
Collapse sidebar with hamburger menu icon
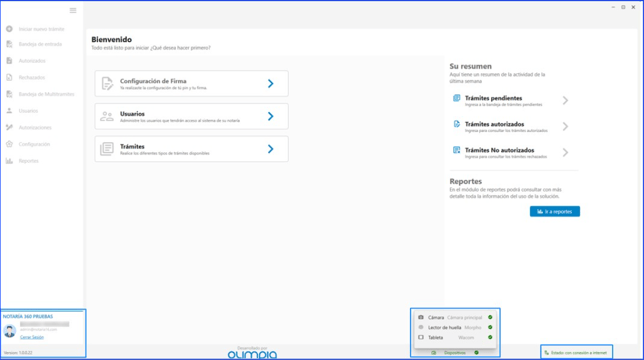73,10
